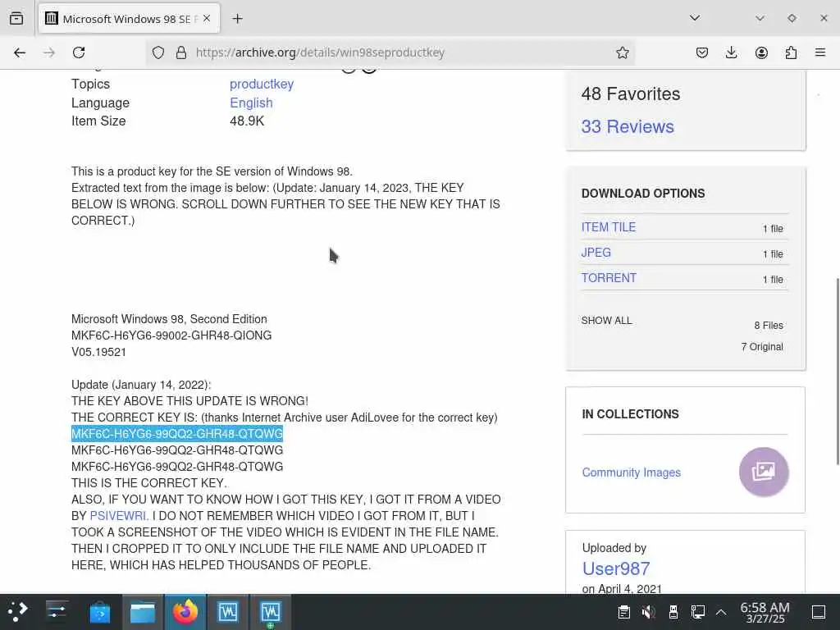Screen dimensions: 840x630
Task: Open the 7 Original files link
Action: (x=762, y=347)
